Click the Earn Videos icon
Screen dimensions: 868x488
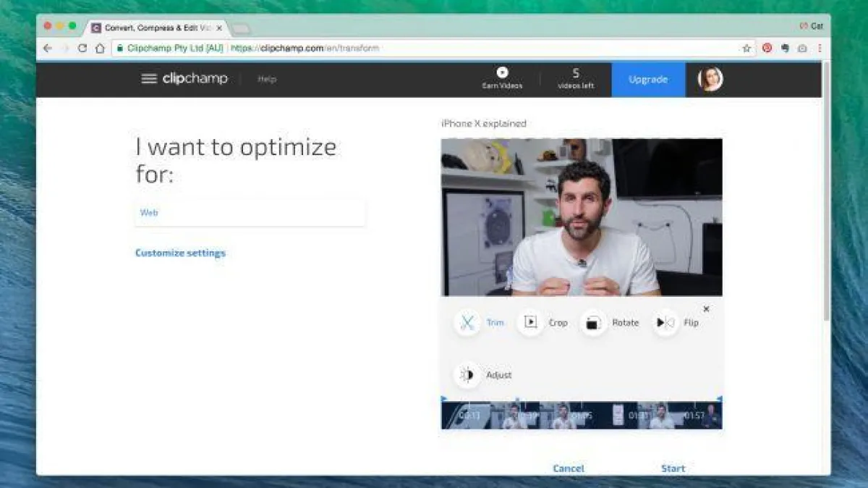pos(502,72)
